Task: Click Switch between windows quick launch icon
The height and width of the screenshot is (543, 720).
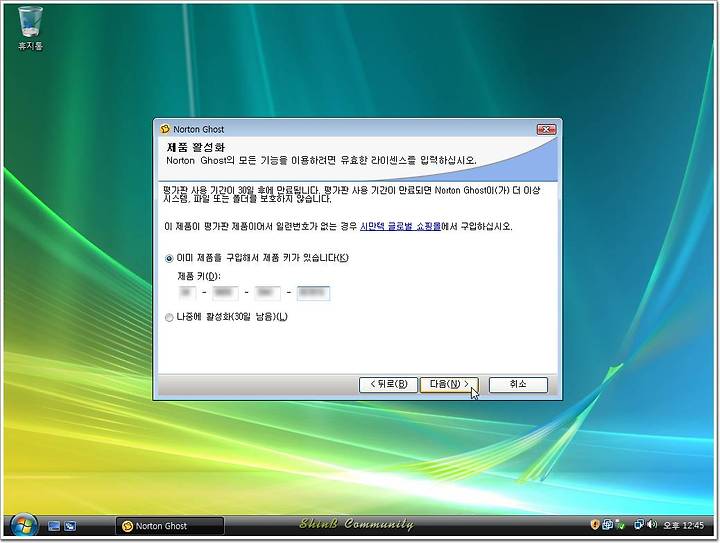Action: [x=70, y=526]
